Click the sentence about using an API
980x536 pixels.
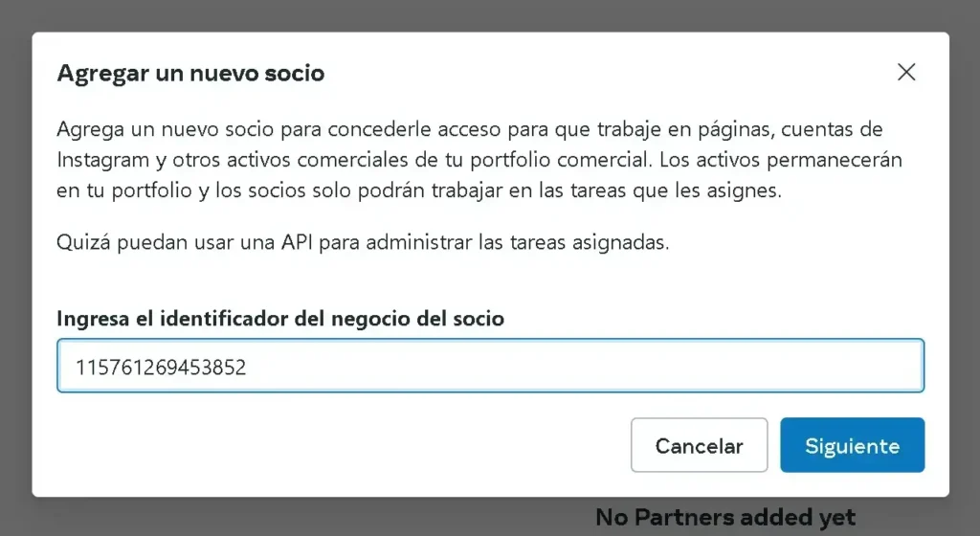(x=363, y=242)
